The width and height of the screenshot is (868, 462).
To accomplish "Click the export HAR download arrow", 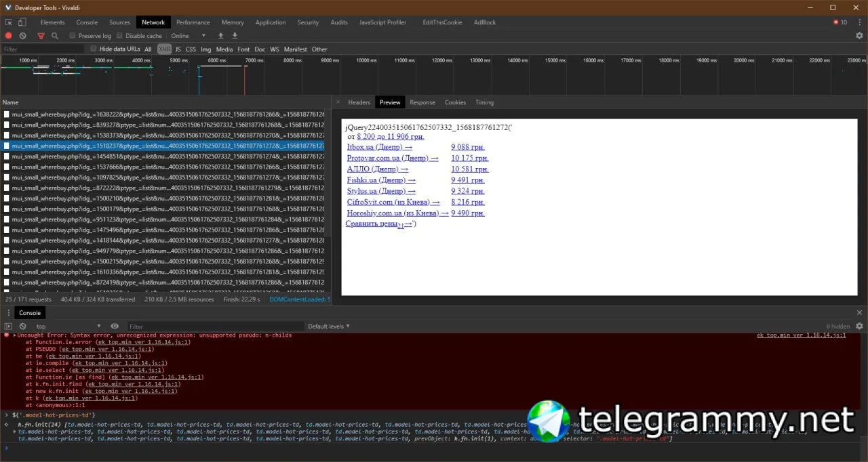I will pyautogui.click(x=235, y=36).
